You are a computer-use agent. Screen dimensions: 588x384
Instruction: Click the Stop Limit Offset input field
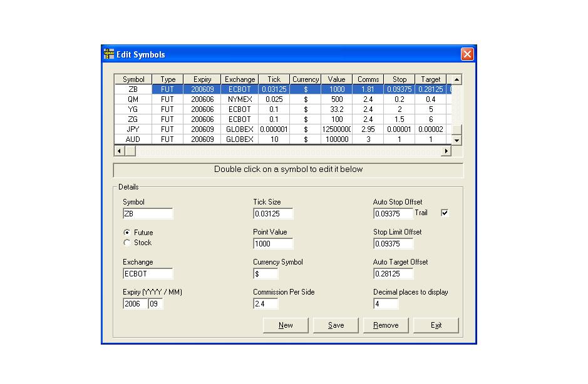coord(393,243)
